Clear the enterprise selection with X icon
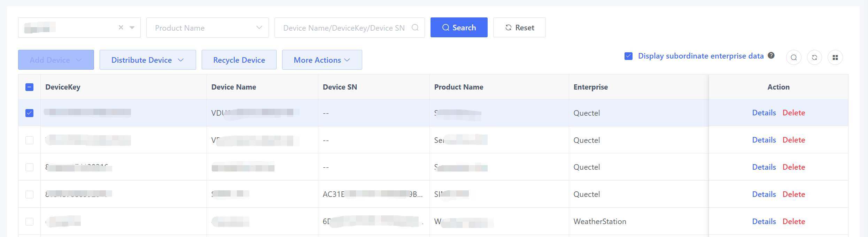 pyautogui.click(x=121, y=28)
